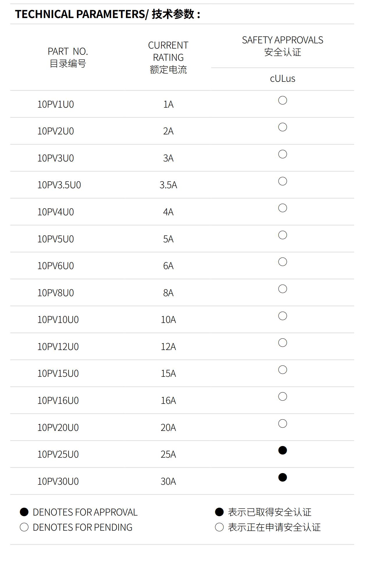Click the PART NO. column header
This screenshot has height=588, width=369.
coord(68,57)
